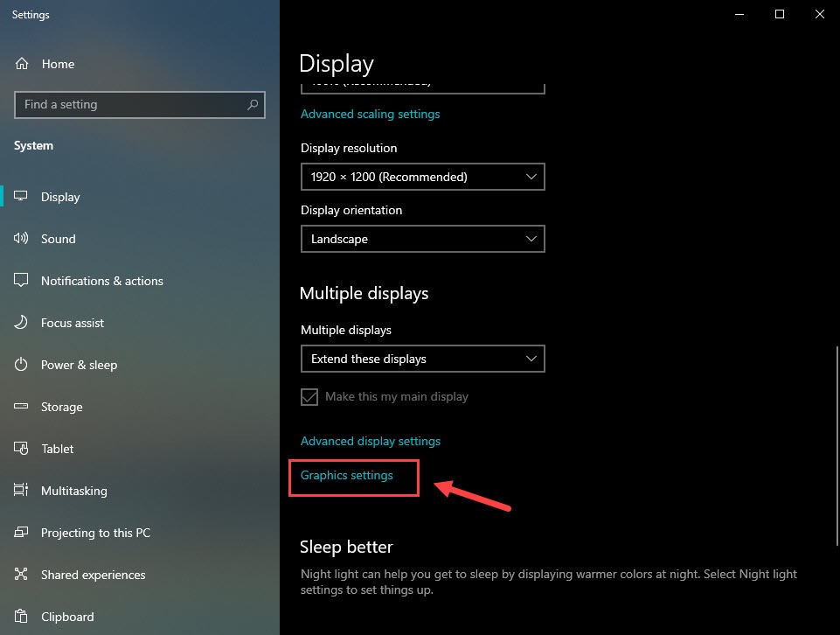Click the Sound speaker icon

tap(20, 239)
